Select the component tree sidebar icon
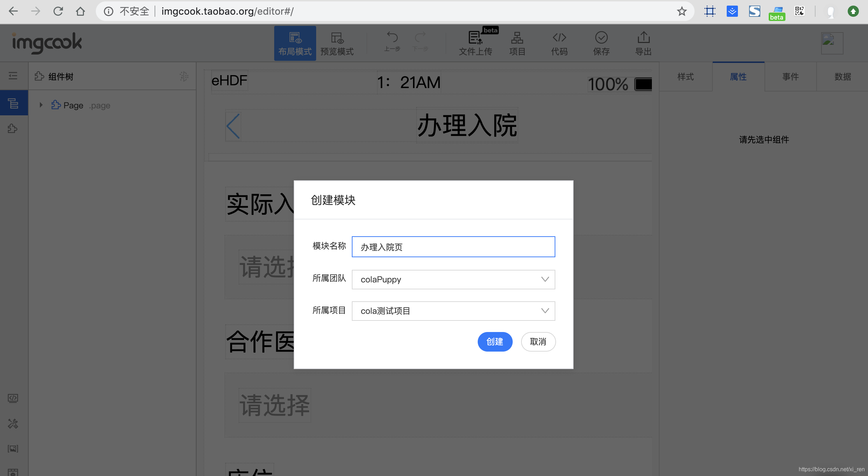The height and width of the screenshot is (476, 868). (14, 102)
